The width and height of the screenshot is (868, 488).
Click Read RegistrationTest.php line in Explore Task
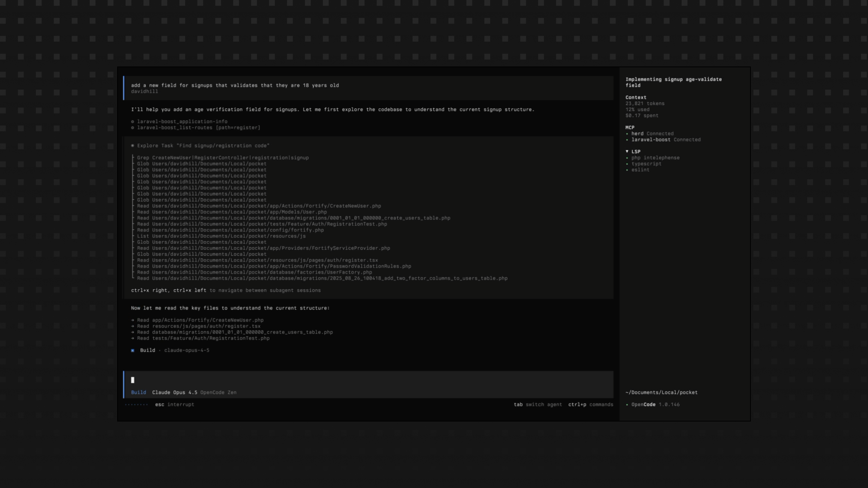262,224
